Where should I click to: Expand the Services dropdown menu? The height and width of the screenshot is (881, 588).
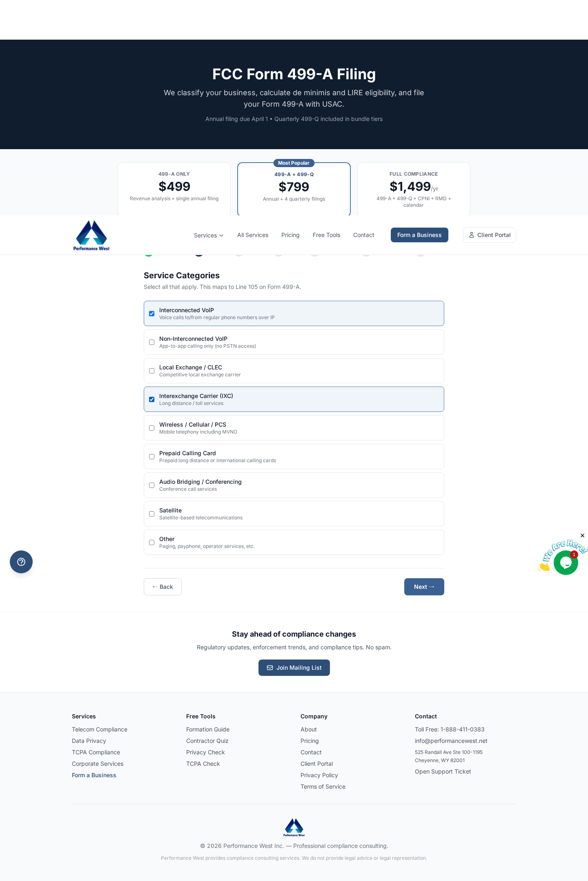(209, 235)
